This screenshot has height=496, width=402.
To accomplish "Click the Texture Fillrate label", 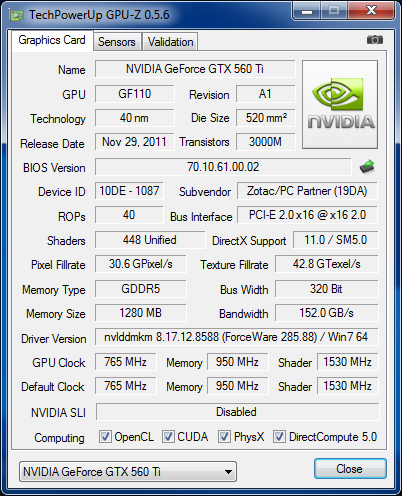I will 234,265.
